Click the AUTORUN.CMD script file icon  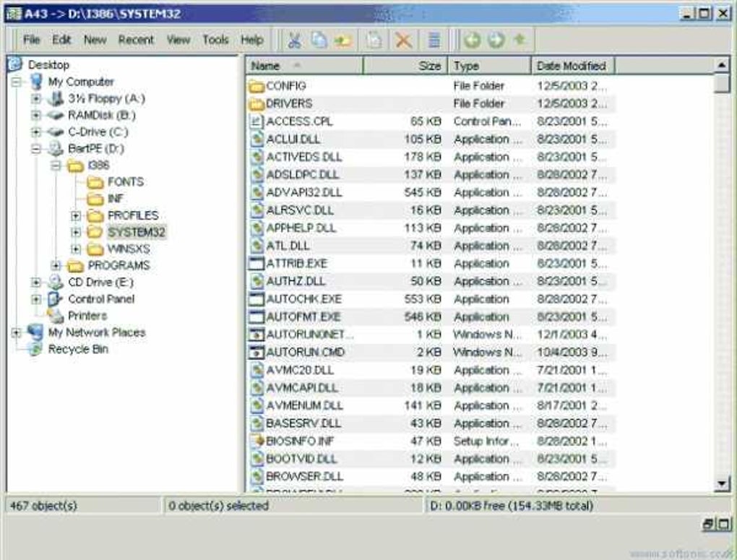coord(257,352)
